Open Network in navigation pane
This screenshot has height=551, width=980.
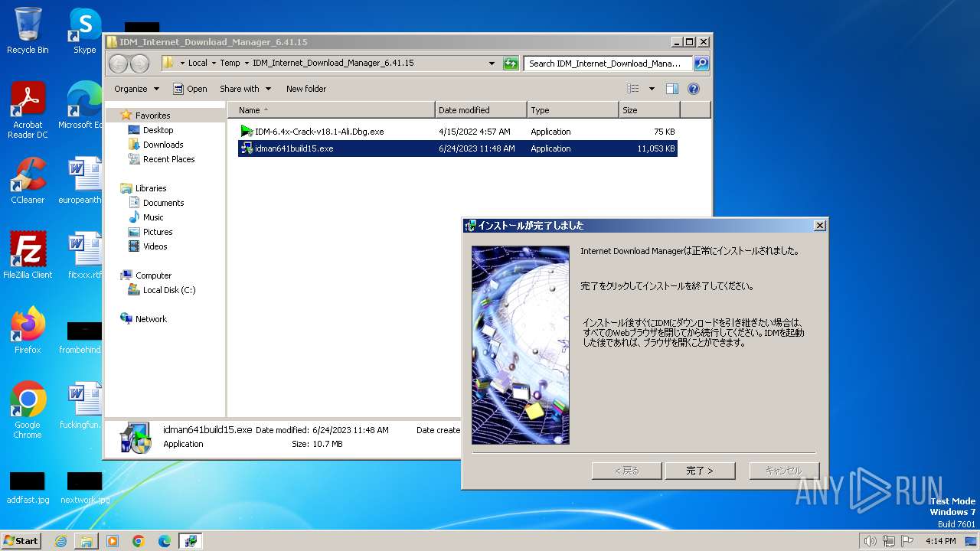(151, 319)
